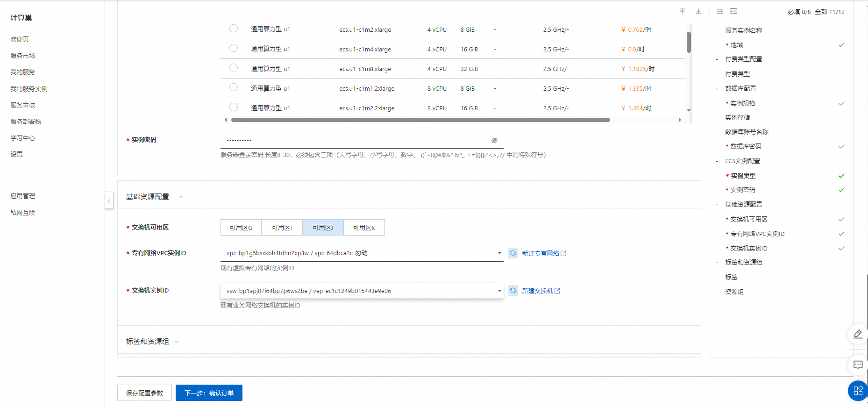Click the table's left horizontal scroll arrow
This screenshot has height=408, width=868.
tap(226, 120)
